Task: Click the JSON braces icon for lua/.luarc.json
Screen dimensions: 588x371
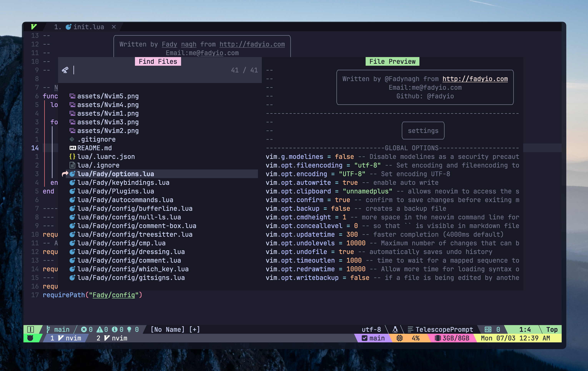Action: [72, 157]
